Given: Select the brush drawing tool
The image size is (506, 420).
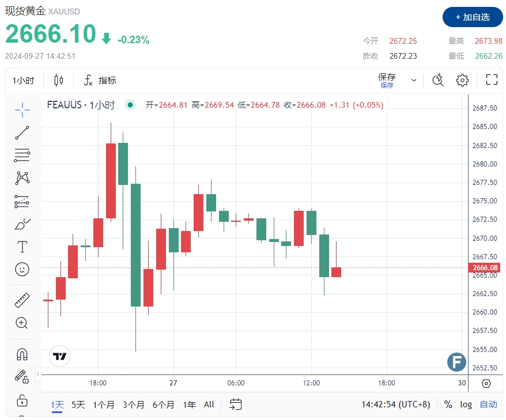Looking at the screenshot, I should (22, 224).
